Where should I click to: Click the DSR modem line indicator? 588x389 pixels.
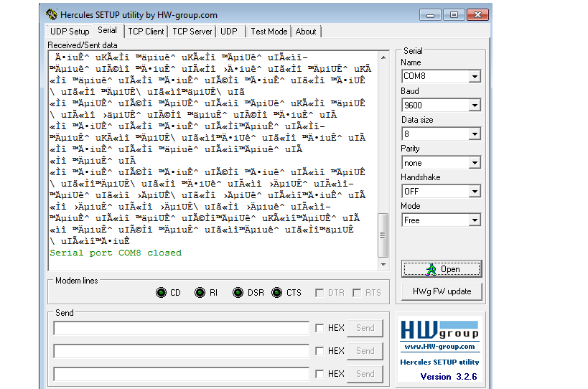pyautogui.click(x=238, y=292)
